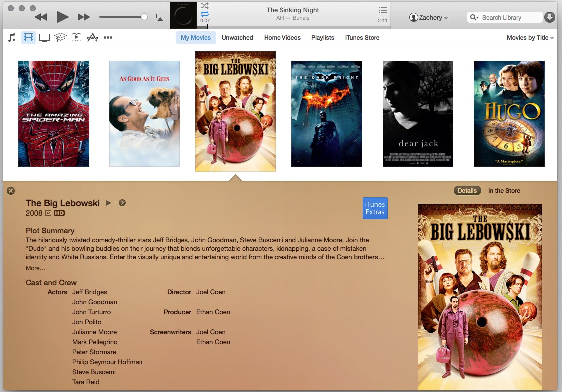
Task: Select the My Movies tab
Action: click(x=196, y=38)
